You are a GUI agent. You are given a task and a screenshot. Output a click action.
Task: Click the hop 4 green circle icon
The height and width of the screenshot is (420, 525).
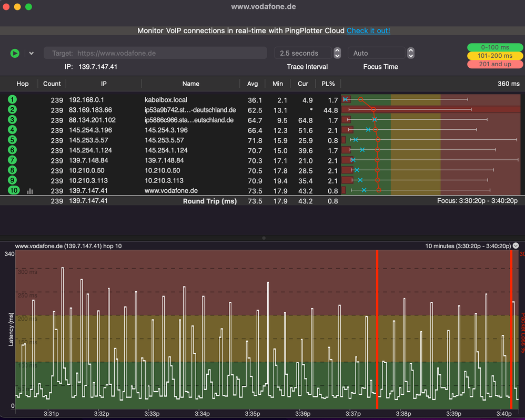(13, 130)
